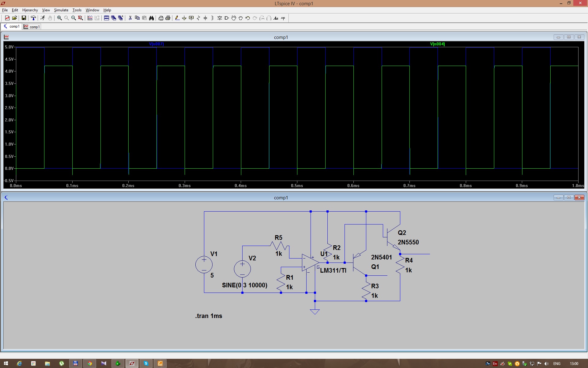Screen dimensions: 588x368
Task: Place a capacitor from toolbar
Action: tap(205, 18)
